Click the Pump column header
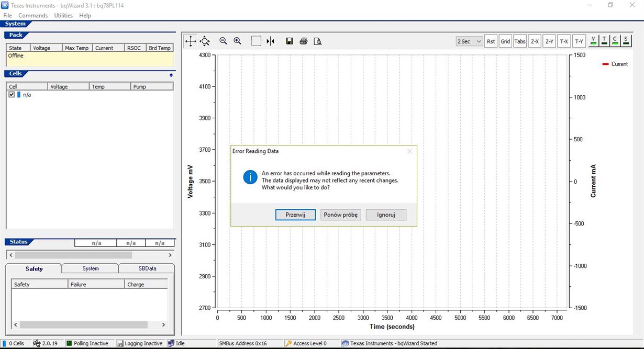Image resolution: width=644 pixels, height=349 pixels. (x=152, y=86)
